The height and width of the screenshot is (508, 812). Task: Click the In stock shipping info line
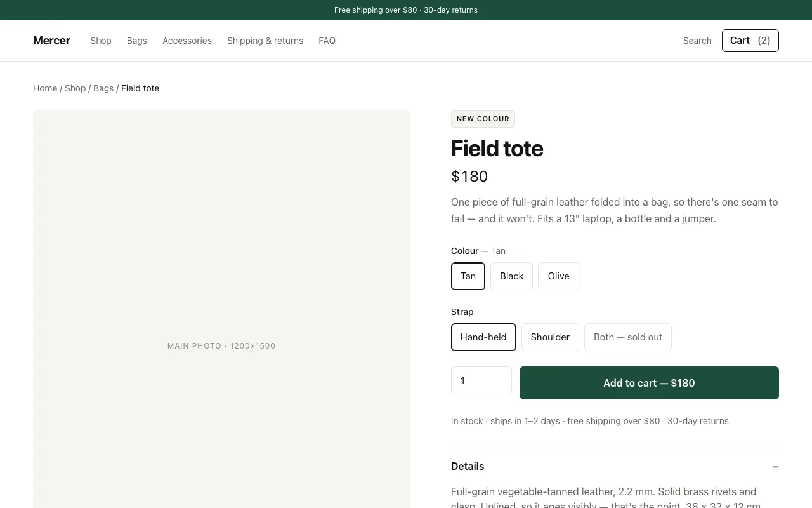click(x=589, y=421)
